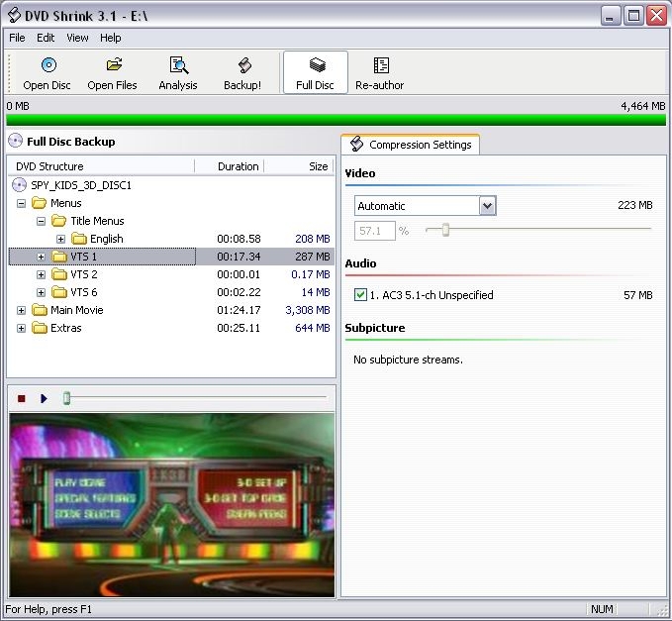Open the Automatic video compression dropdown

click(x=487, y=206)
